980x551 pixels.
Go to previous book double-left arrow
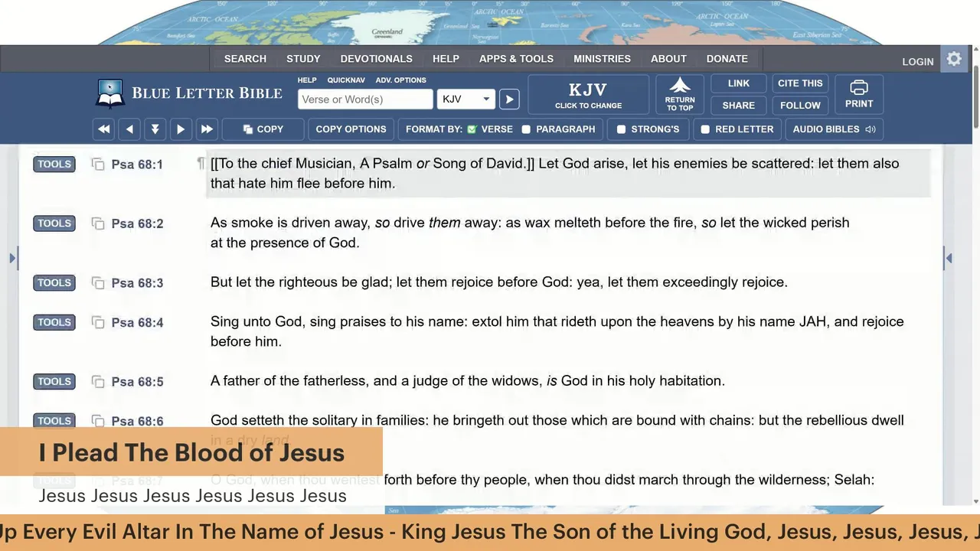(104, 129)
